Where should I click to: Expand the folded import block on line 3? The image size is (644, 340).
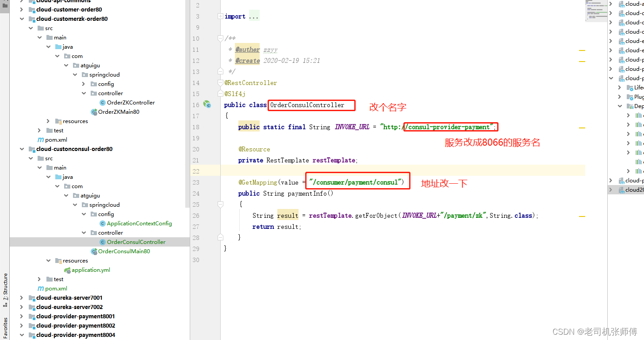click(x=220, y=16)
